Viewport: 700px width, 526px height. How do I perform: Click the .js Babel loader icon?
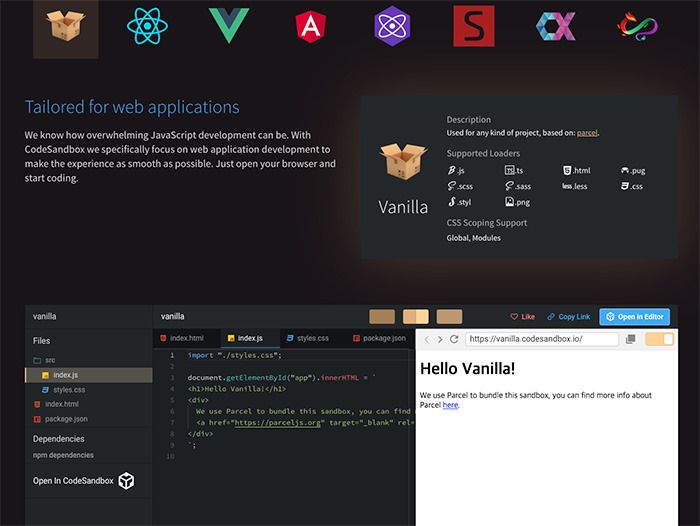click(451, 170)
